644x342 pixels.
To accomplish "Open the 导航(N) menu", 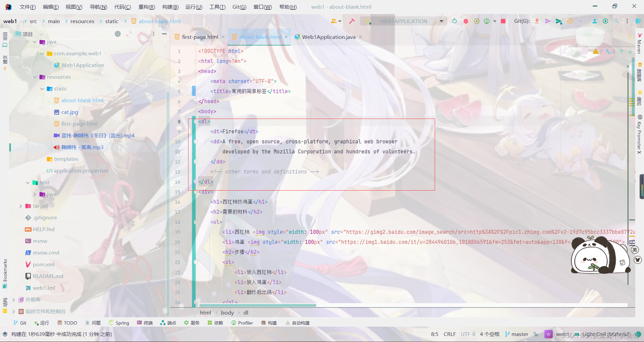I will click(x=98, y=7).
